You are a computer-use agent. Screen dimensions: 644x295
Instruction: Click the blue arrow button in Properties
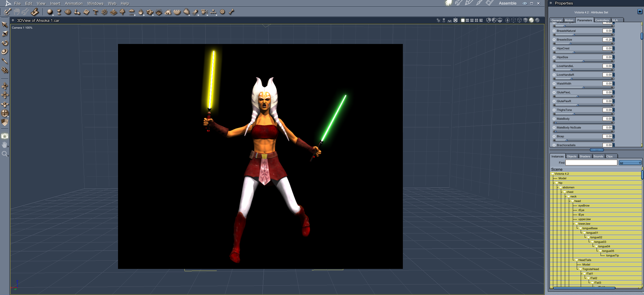[640, 12]
